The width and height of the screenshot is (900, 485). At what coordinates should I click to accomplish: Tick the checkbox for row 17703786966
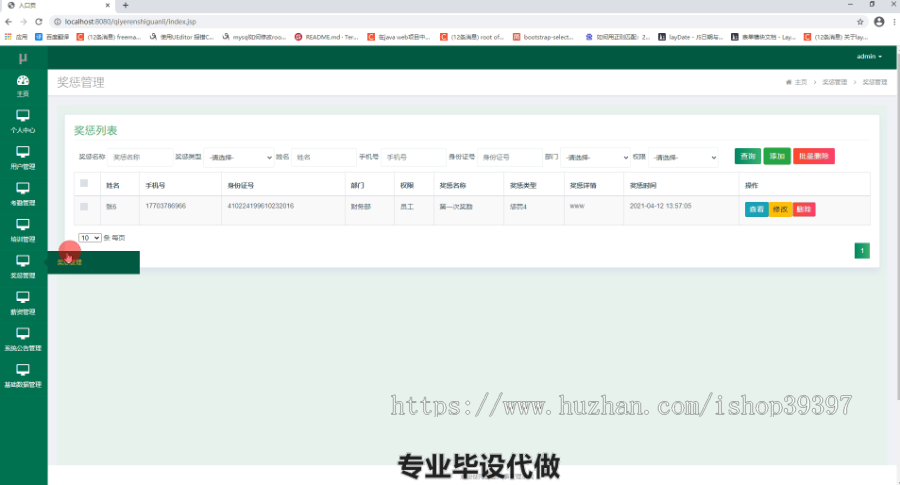[x=84, y=207]
